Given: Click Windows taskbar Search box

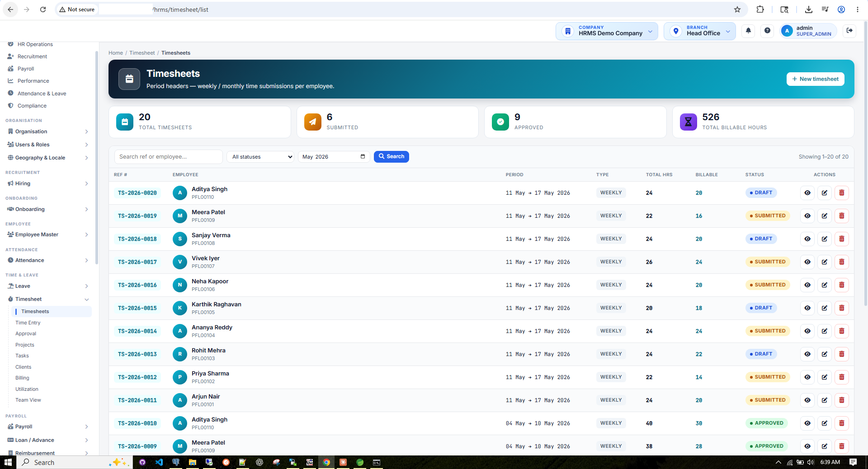Looking at the screenshot, I should coord(75,462).
